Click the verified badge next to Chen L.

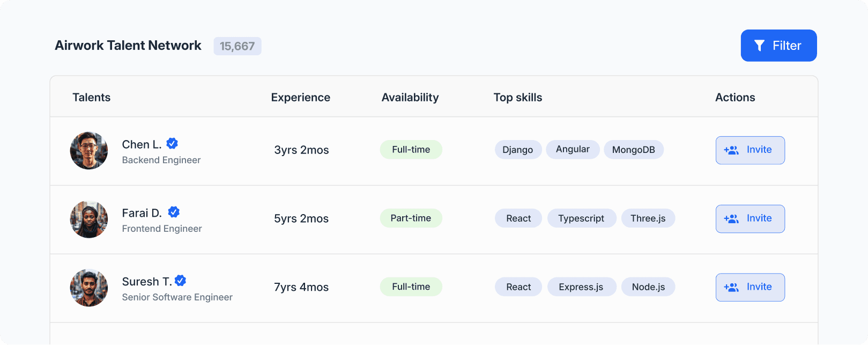coord(172,144)
